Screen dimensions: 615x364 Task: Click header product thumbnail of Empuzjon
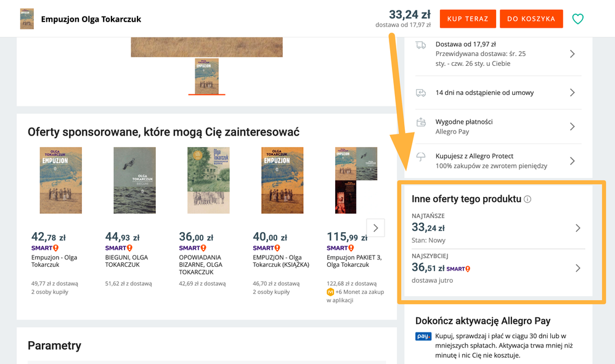[27, 19]
